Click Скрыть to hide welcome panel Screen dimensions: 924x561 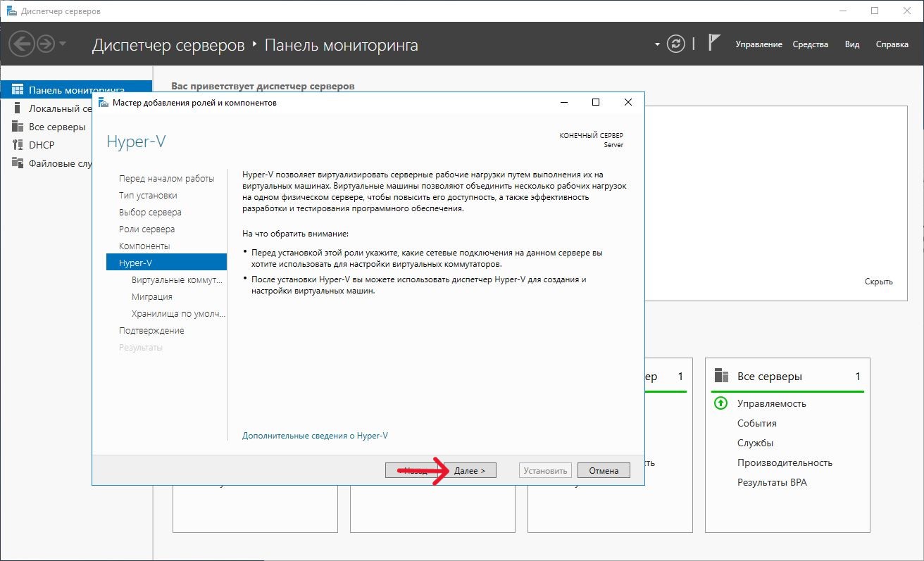(x=878, y=282)
